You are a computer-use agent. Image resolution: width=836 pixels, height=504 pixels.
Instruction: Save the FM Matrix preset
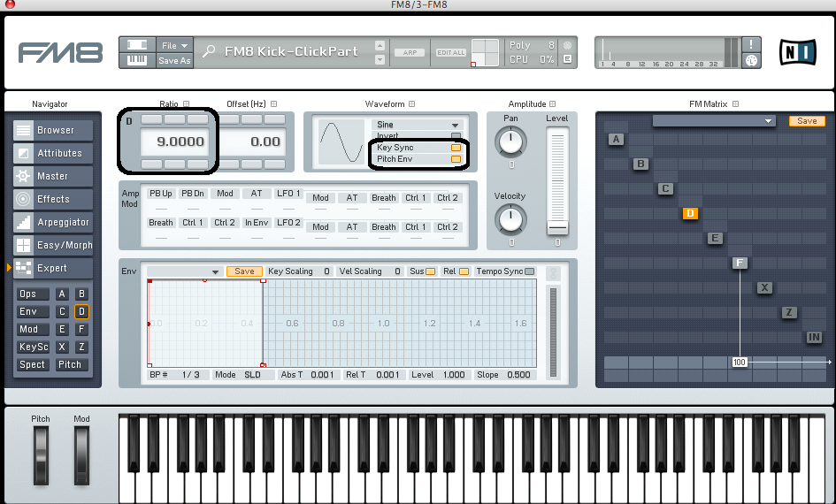(807, 121)
